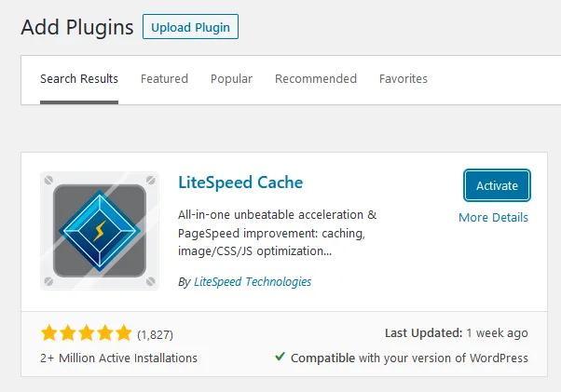Switch to the Search Results tab
Screen dimensions: 561x392
click(x=79, y=79)
